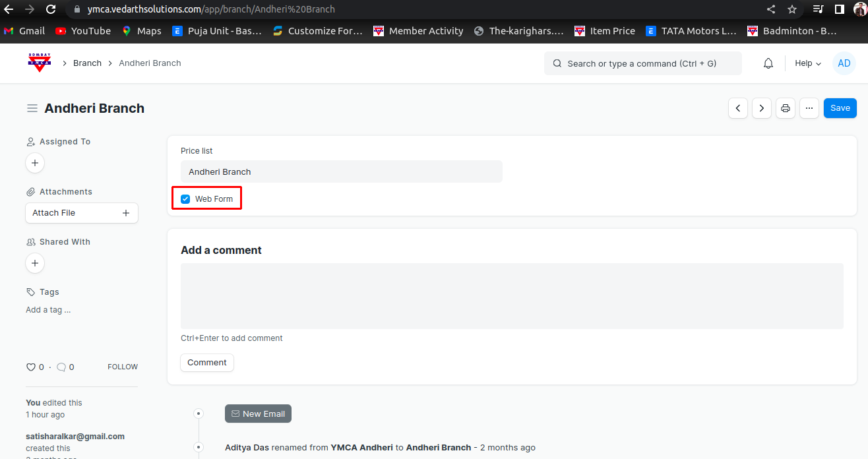Toggle sidebar with hamburger menu icon
The image size is (868, 459).
32,108
